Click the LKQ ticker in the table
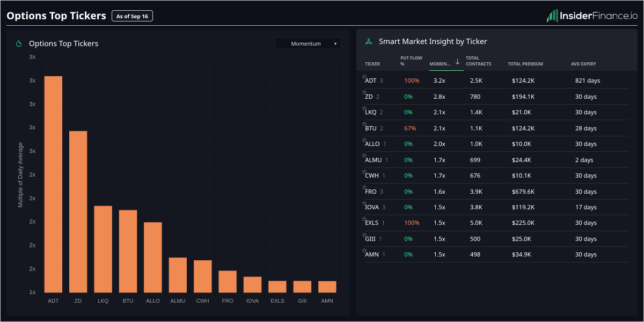This screenshot has width=644, height=322. coord(371,112)
